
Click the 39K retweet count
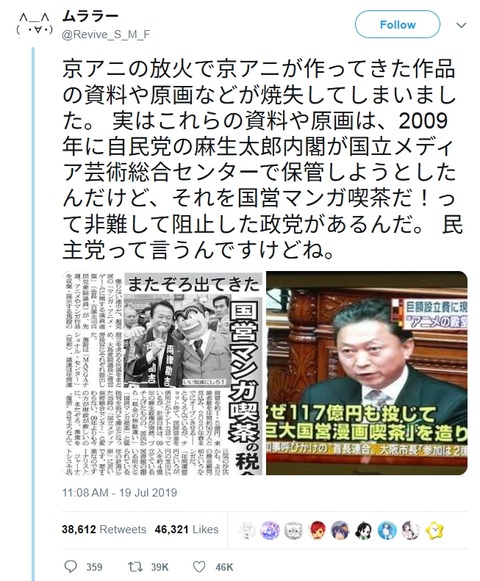click(x=159, y=567)
